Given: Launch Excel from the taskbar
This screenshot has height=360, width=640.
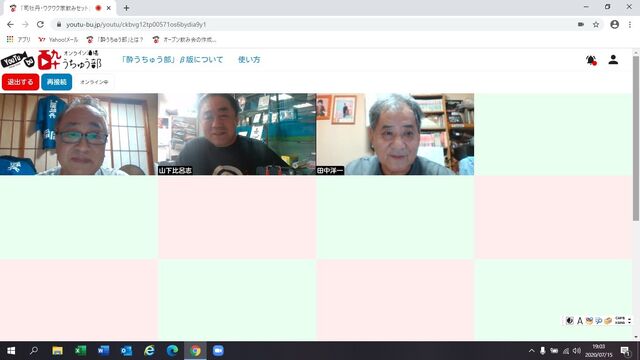Looking at the screenshot, I should point(80,351).
